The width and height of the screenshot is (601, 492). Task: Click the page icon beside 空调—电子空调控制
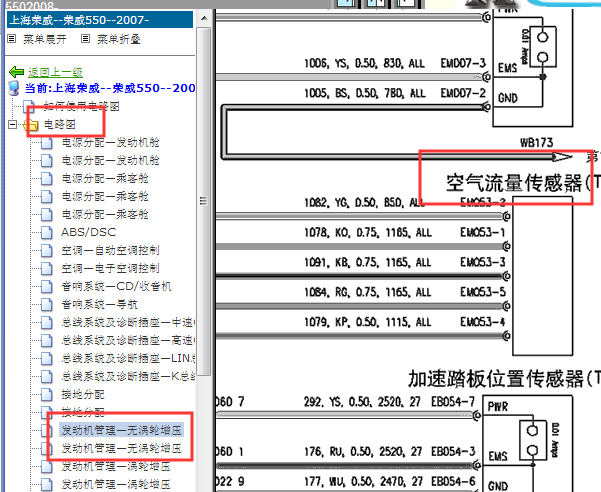[x=47, y=268]
